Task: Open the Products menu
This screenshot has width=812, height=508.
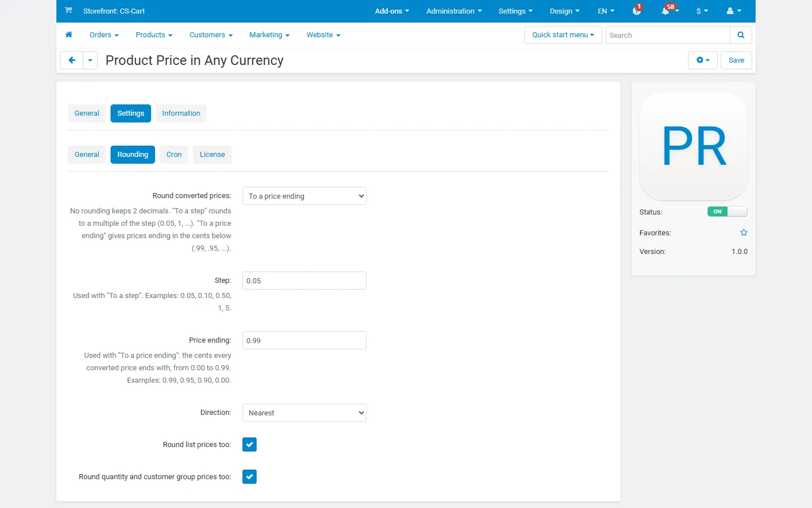Action: tap(154, 35)
